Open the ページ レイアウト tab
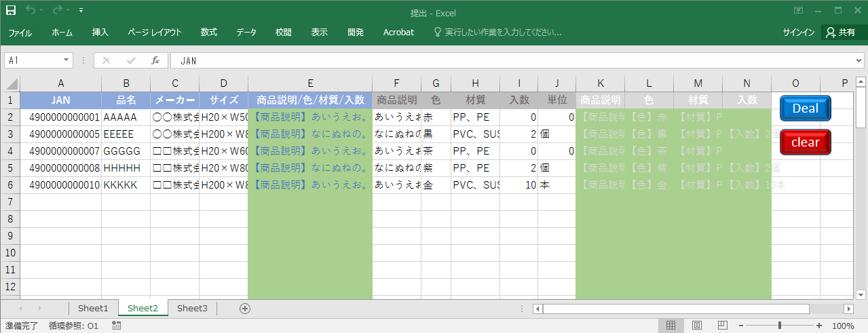 (x=155, y=33)
